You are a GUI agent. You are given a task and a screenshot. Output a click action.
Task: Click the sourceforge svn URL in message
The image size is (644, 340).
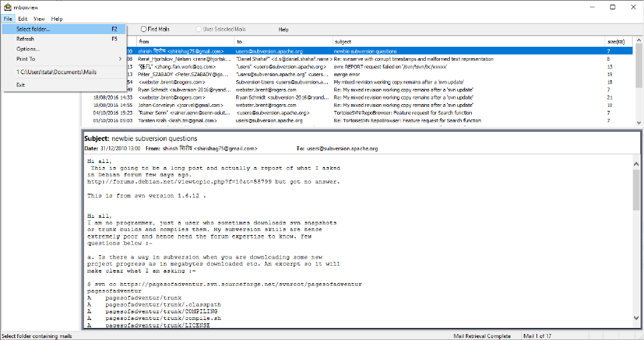[241, 285]
